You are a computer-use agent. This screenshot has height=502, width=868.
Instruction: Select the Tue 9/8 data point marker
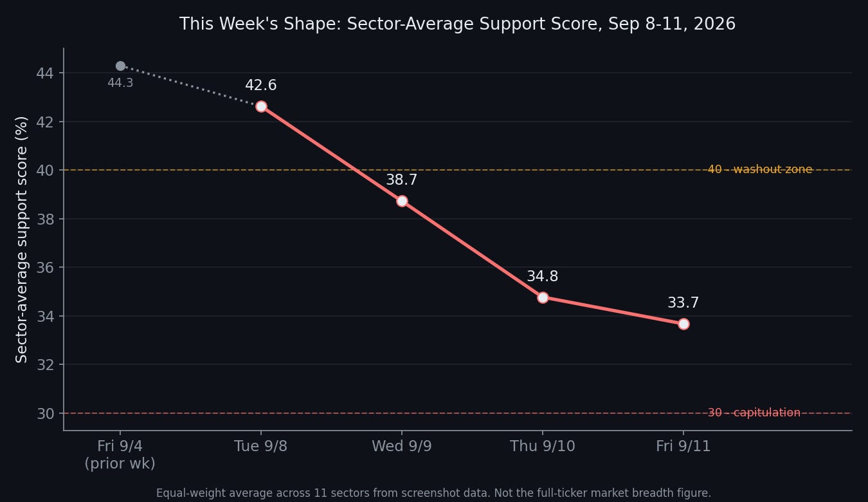261,106
